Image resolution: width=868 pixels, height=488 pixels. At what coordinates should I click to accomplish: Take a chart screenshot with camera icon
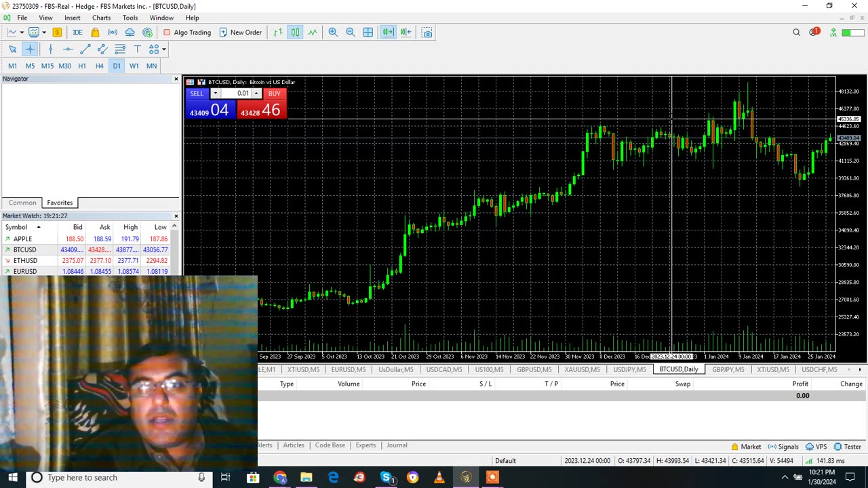click(x=427, y=33)
